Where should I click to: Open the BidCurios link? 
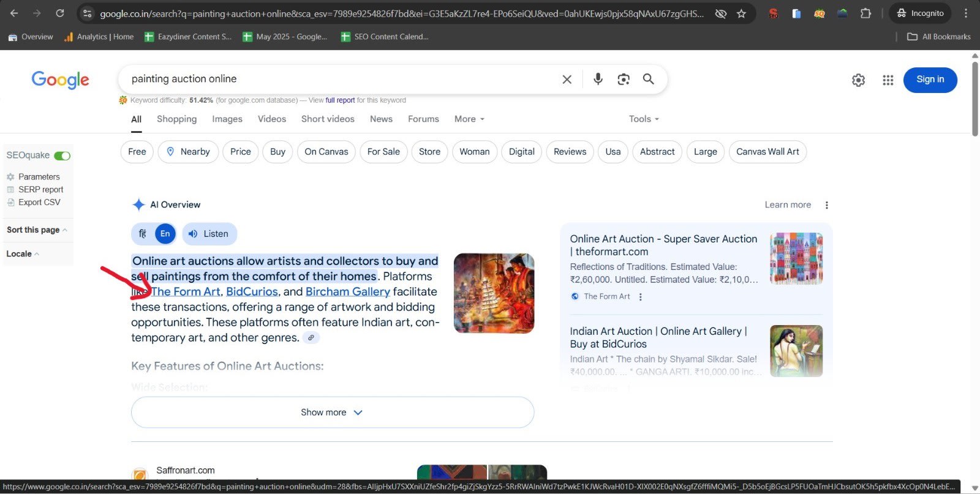[252, 292]
